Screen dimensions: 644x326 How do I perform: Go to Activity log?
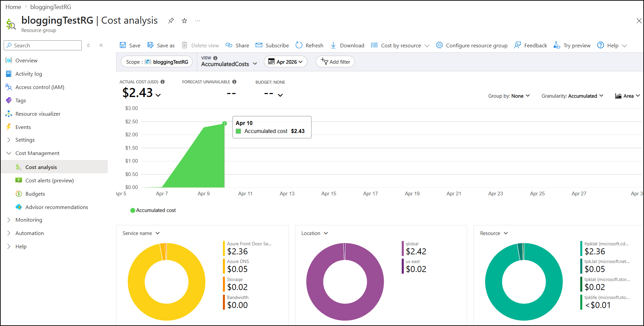(29, 74)
